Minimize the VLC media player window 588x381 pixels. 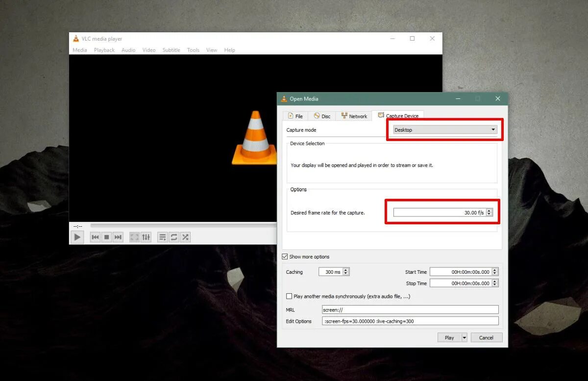click(392, 39)
